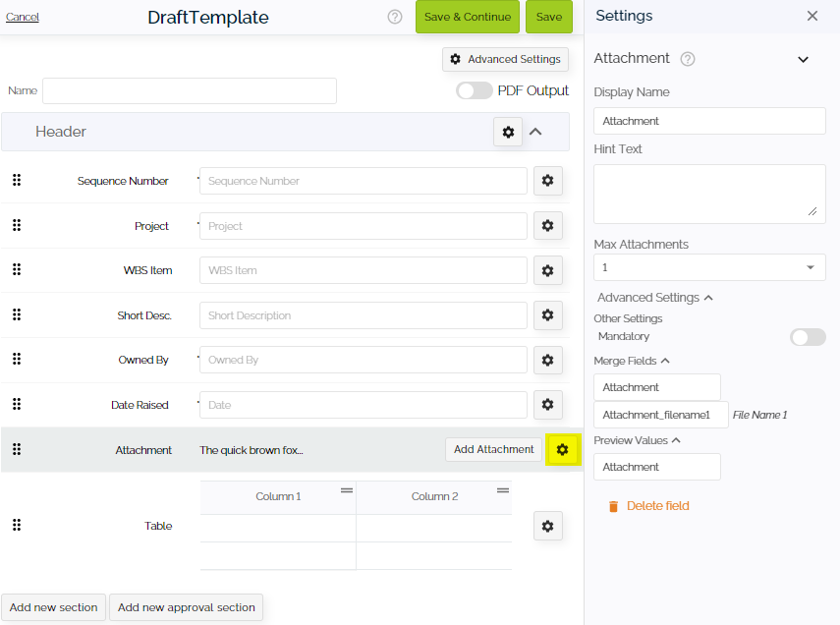Screen dimensions: 840x625
Task: Open gear settings for Date Raised field
Action: [x=547, y=405]
